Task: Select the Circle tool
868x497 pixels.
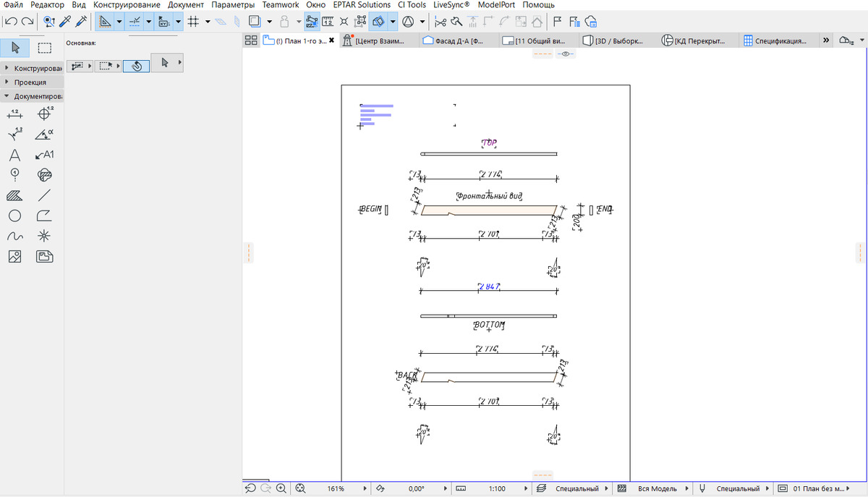Action: click(x=14, y=216)
